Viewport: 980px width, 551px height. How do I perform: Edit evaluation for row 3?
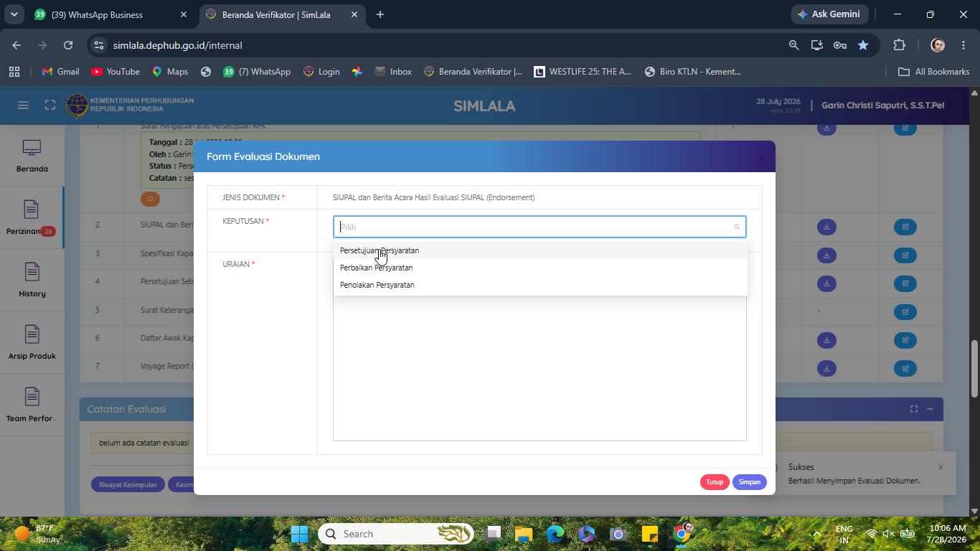click(905, 255)
